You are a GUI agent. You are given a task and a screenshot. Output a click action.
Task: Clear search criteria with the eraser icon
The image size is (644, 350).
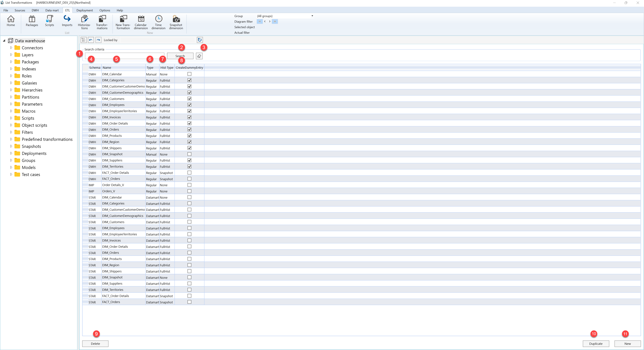pyautogui.click(x=199, y=56)
